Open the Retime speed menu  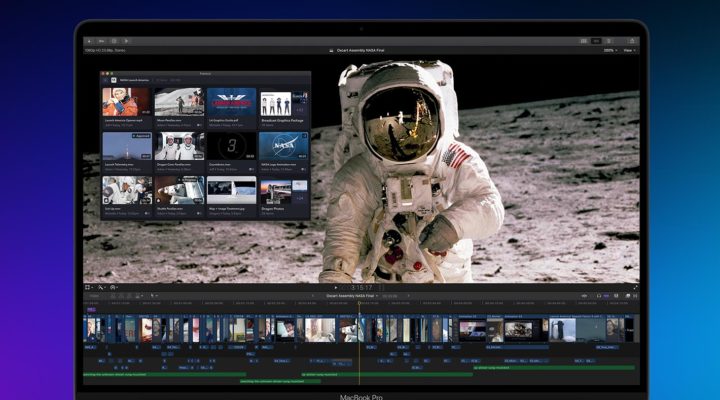(x=113, y=287)
